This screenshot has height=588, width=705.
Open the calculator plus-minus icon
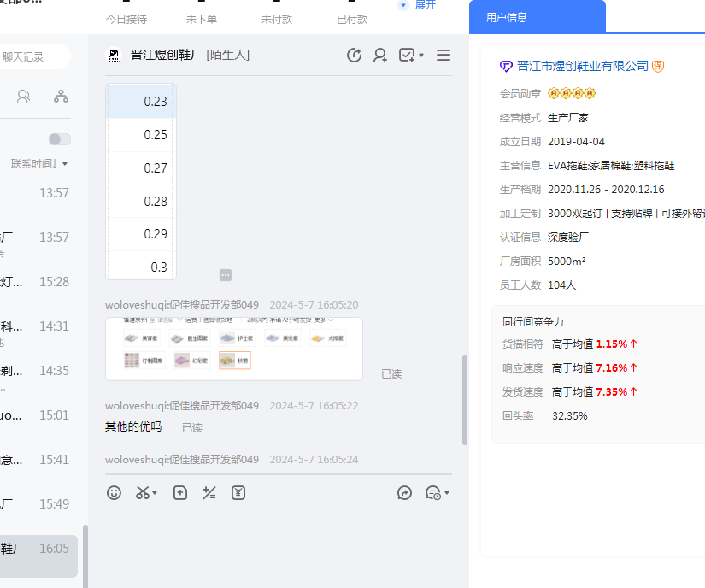[x=209, y=492]
